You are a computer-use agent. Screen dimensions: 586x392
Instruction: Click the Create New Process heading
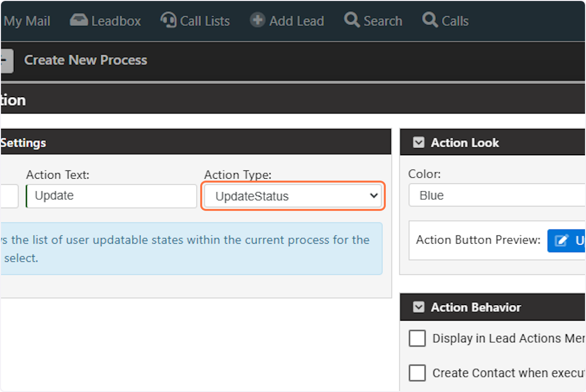85,60
